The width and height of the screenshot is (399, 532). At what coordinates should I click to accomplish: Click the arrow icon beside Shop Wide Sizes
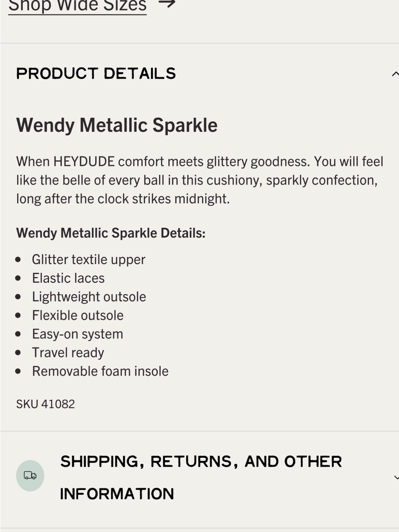(167, 4)
